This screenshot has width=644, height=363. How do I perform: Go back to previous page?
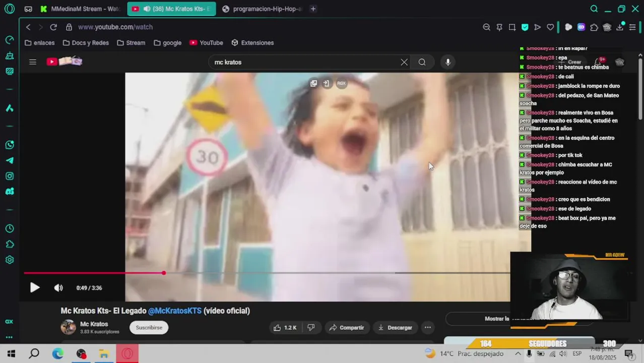point(28,27)
